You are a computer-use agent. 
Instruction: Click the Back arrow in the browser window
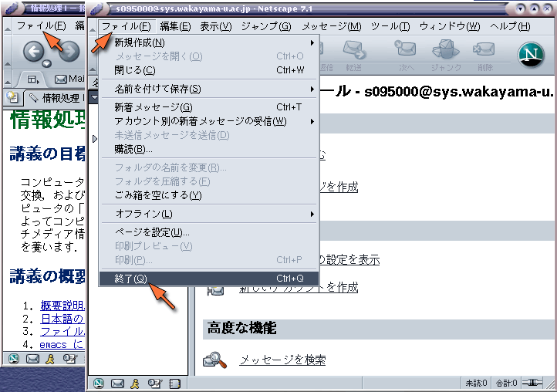tap(34, 51)
